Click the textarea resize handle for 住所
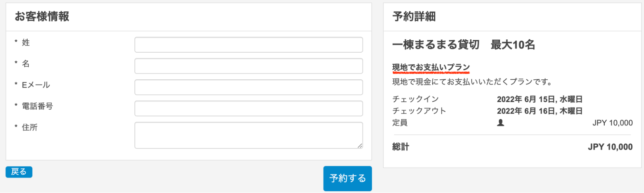Image resolution: width=644 pixels, height=193 pixels. click(360, 146)
